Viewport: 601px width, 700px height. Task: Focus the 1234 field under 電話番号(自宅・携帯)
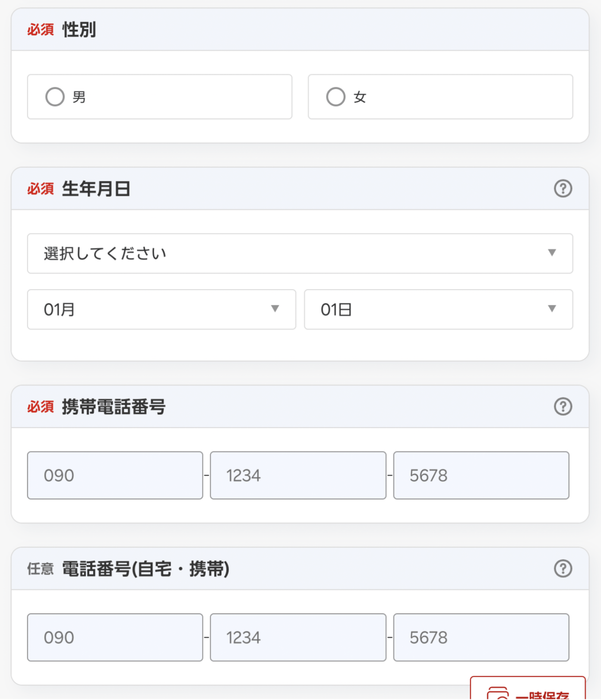(x=298, y=637)
